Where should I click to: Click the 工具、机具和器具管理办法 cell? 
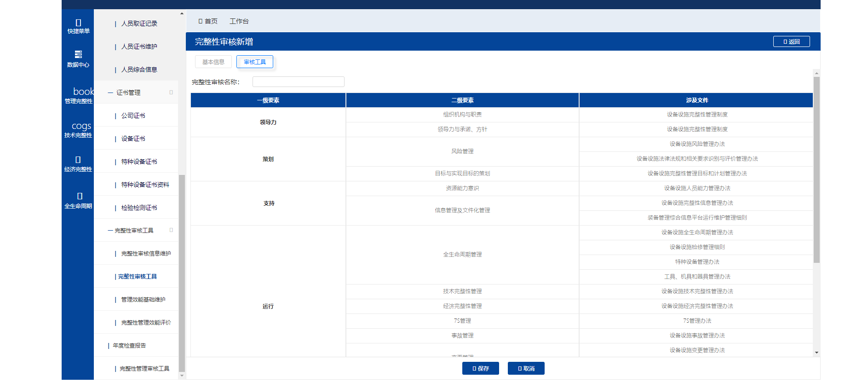[697, 277]
